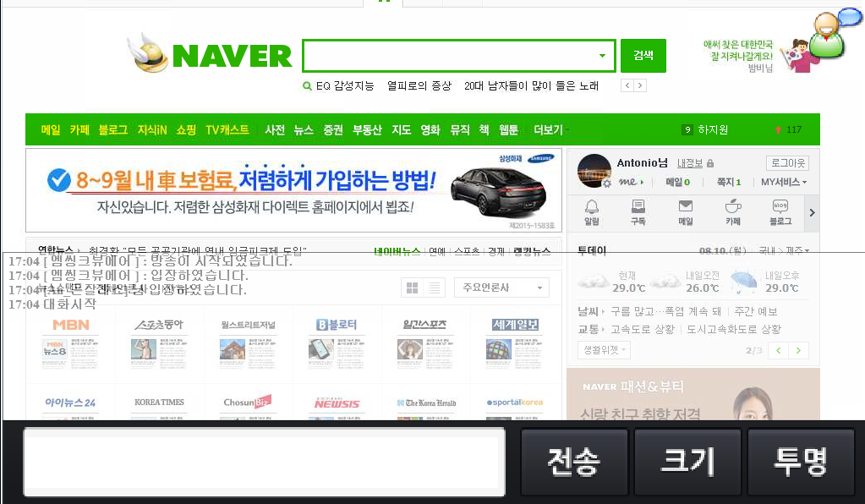Open TV캐스트 in the green menu bar

[x=227, y=130]
